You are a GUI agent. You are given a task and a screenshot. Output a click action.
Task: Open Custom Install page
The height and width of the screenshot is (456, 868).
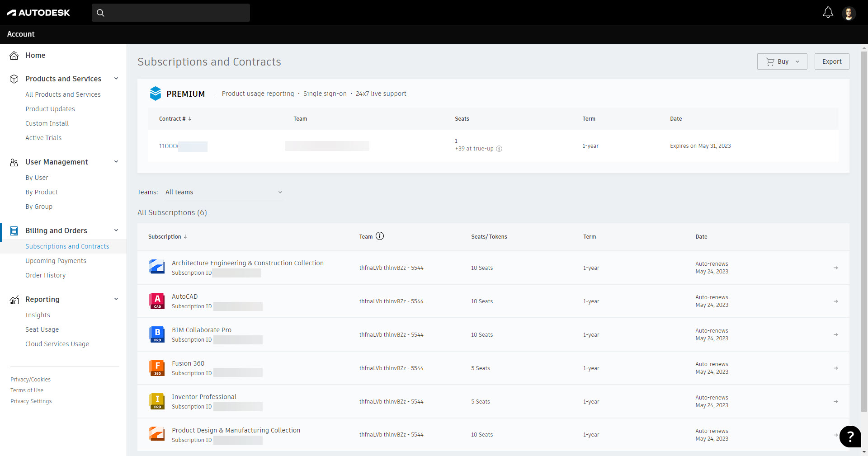47,123
